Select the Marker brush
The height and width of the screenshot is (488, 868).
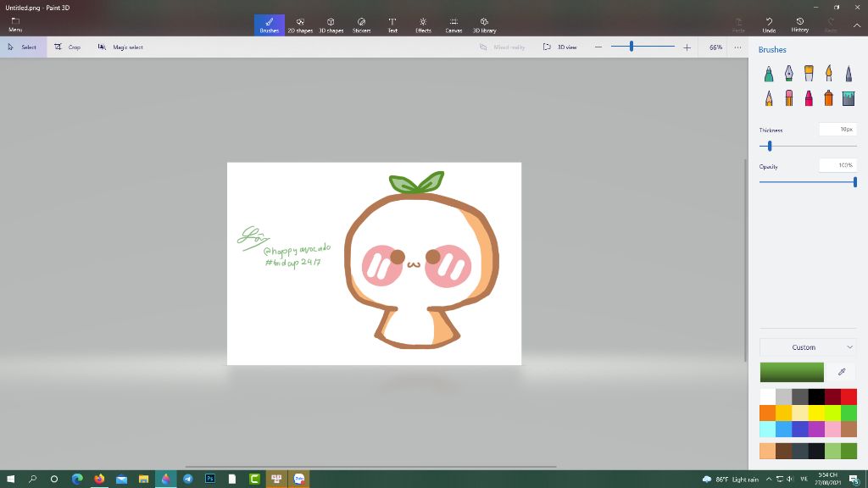(x=769, y=74)
